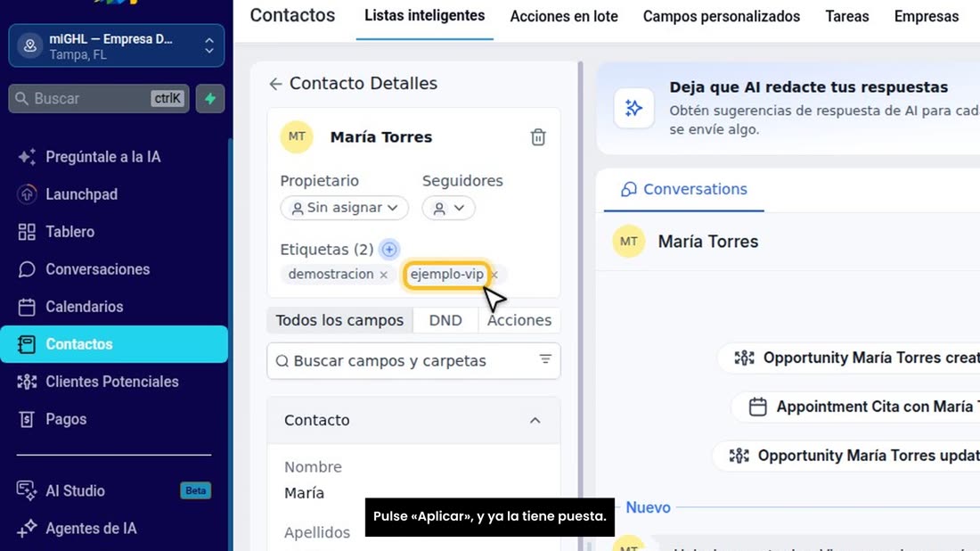Screen dimensions: 980x551
Task: Click the Agentes de IA sparkle icon
Action: (26, 529)
